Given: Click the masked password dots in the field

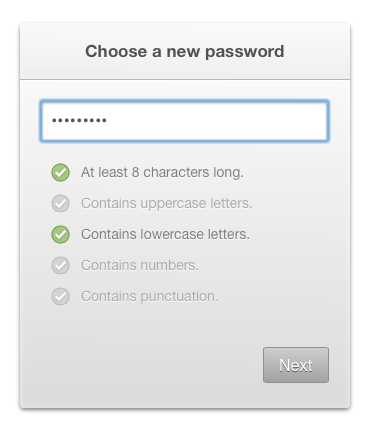Looking at the screenshot, I should tap(79, 120).
